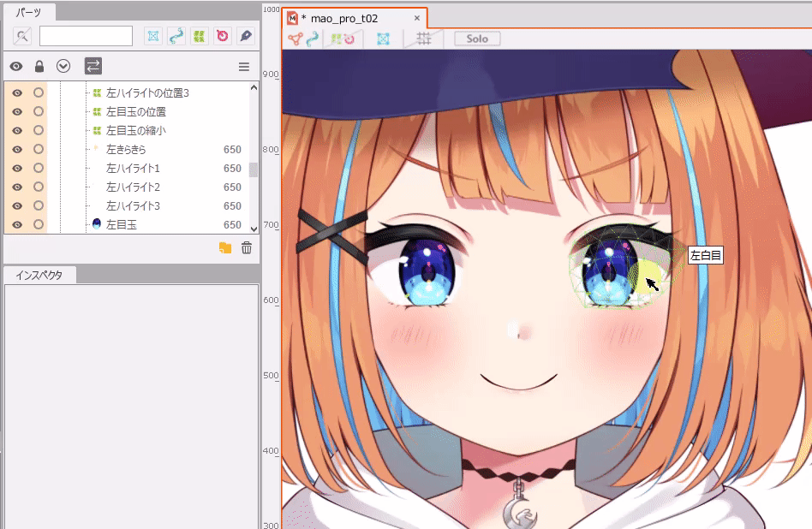Lock the 左ハイライト2 row

coord(39,187)
